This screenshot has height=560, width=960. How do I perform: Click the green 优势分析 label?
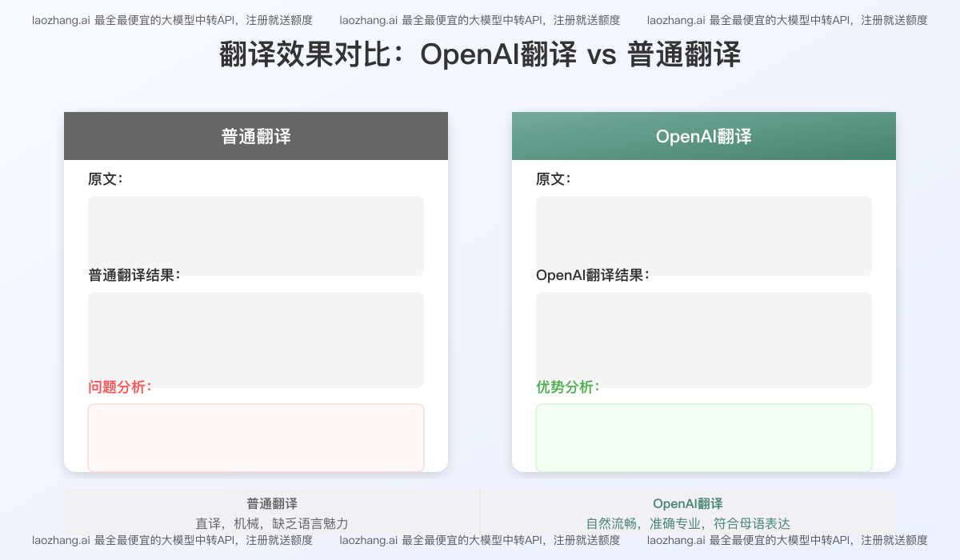[x=568, y=387]
